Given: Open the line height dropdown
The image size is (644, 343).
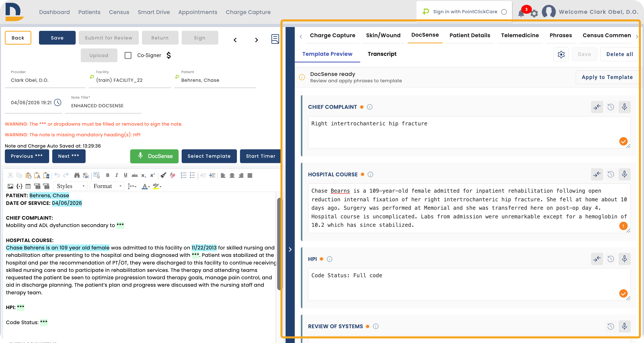Looking at the screenshot, I should (x=132, y=186).
